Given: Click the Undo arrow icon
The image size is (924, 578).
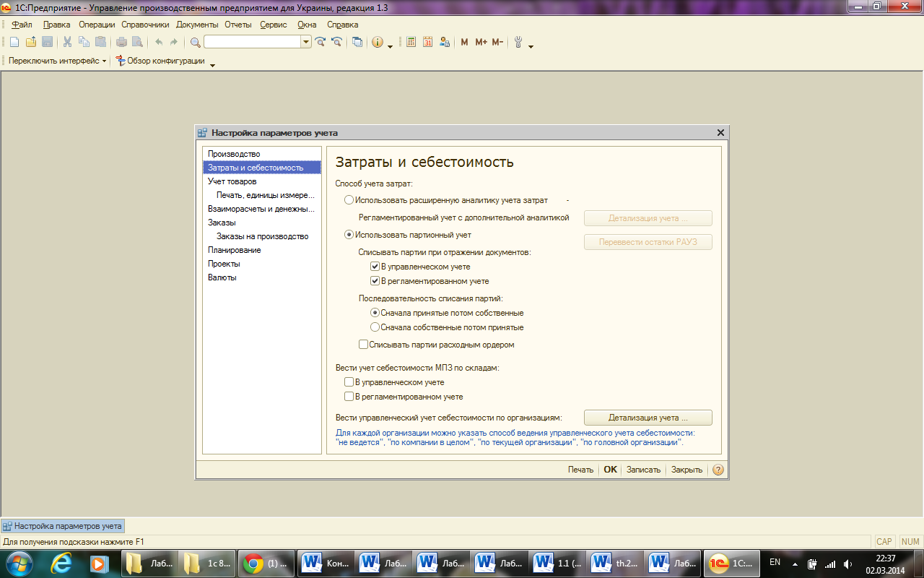Looking at the screenshot, I should [158, 42].
